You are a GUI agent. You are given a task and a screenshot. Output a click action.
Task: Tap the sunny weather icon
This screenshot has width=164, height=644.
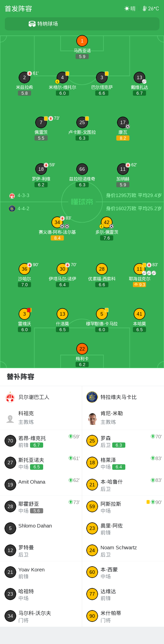127,9
